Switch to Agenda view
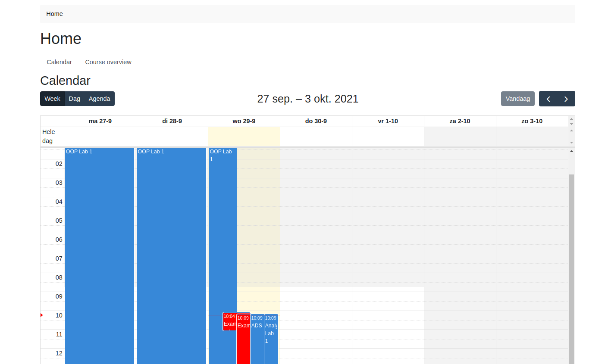 pyautogui.click(x=100, y=99)
